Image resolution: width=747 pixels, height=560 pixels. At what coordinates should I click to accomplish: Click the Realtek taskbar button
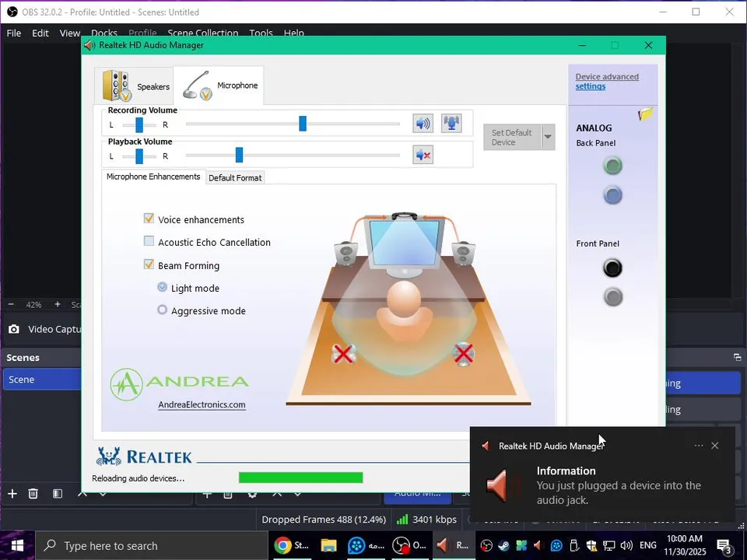click(x=453, y=545)
